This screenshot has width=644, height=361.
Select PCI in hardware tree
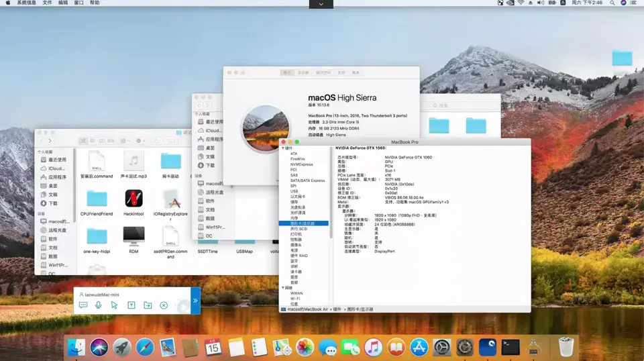point(293,170)
